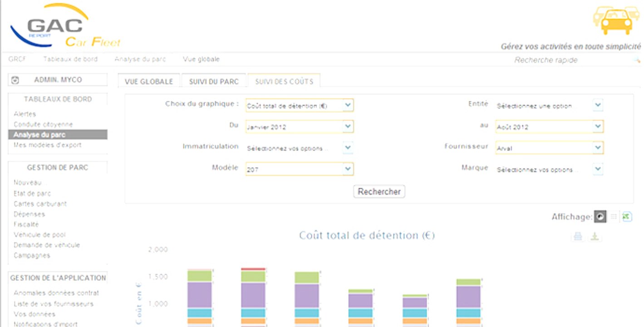Click the chart title Coût total de détention
The width and height of the screenshot is (644, 327).
pos(367,235)
